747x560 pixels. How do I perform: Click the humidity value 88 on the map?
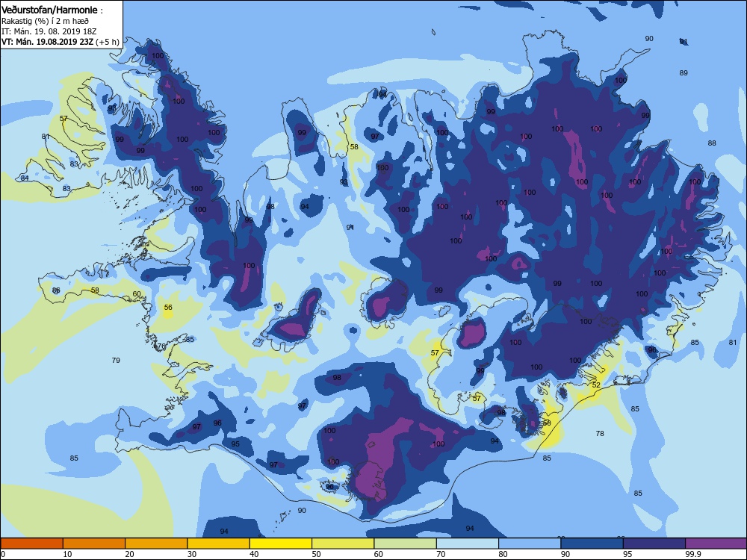click(x=712, y=143)
